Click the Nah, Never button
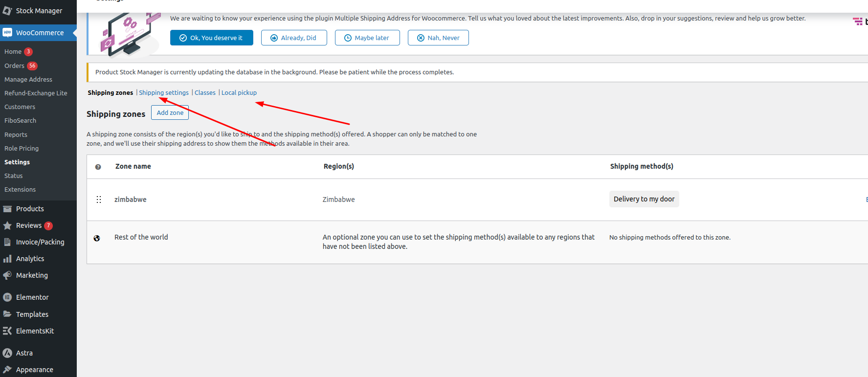Screen dimensions: 868x377 [x=438, y=38]
